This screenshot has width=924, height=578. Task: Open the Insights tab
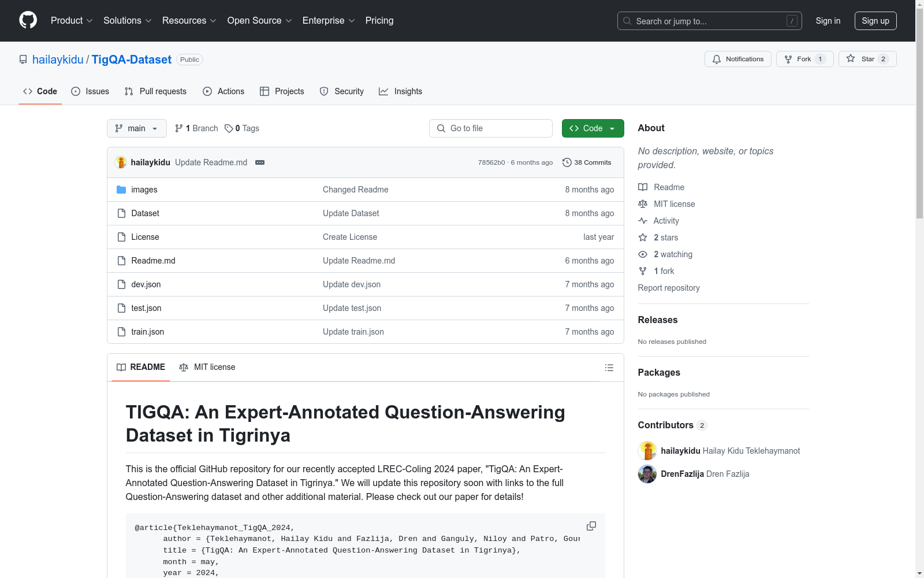coord(400,91)
